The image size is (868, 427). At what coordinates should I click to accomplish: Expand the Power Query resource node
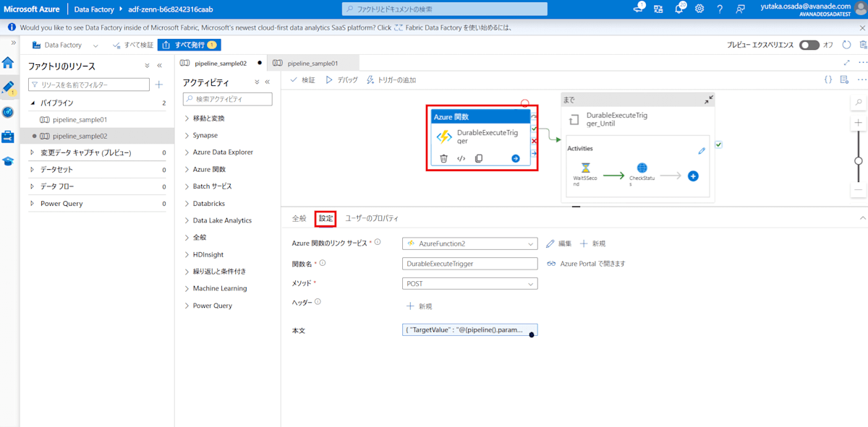pos(32,203)
